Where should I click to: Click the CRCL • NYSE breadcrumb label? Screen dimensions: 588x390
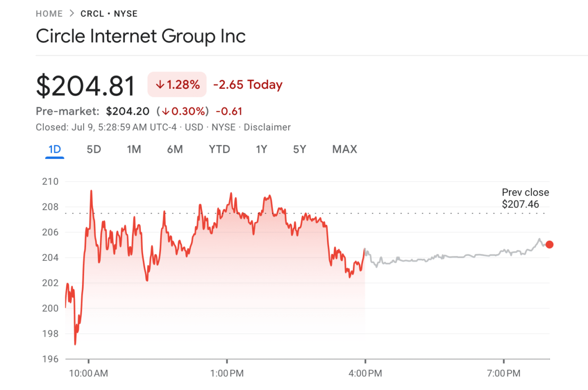click(x=109, y=13)
